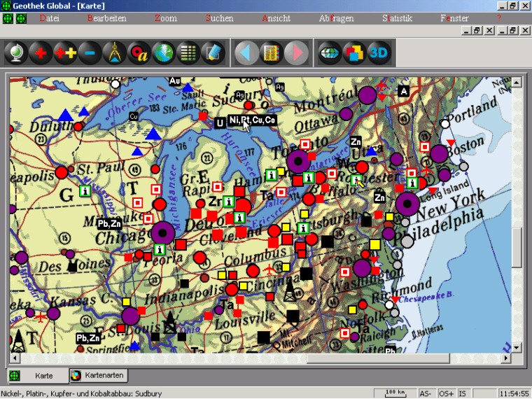
Task: Click the red and yellow double-plus button
Action: pyautogui.click(x=65, y=53)
